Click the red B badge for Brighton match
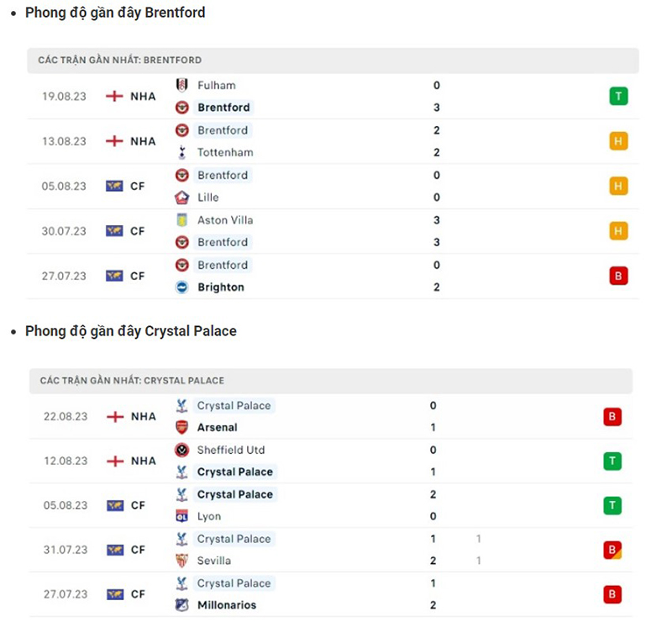672x622 pixels. tap(618, 276)
